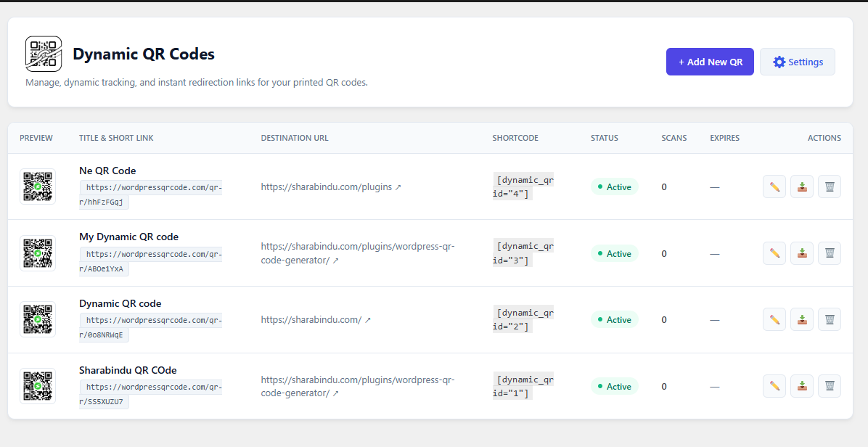Download the QR image for shortcode id 2
Image resolution: width=868 pixels, height=447 pixels.
(x=801, y=319)
